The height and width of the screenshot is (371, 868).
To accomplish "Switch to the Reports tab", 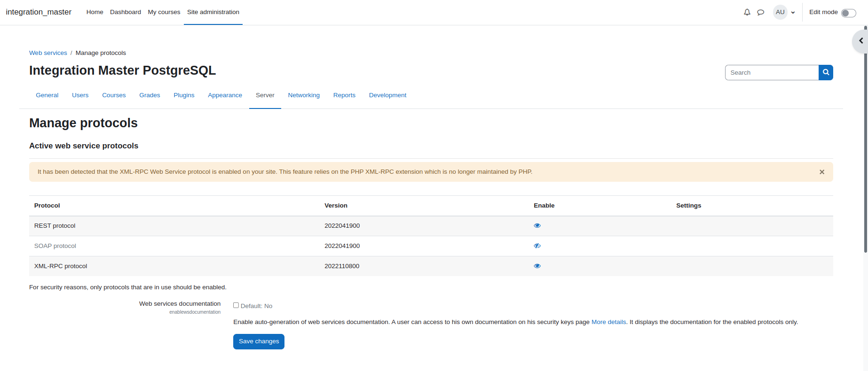I will tap(344, 95).
